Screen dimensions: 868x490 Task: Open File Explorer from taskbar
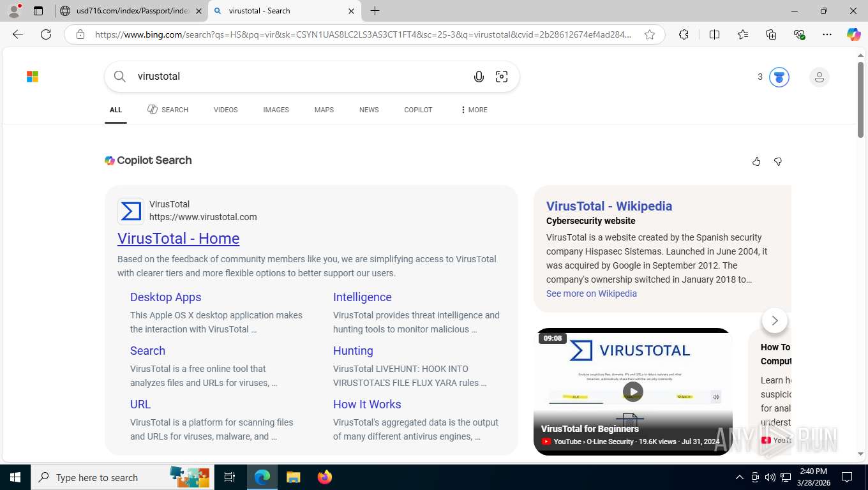point(293,477)
